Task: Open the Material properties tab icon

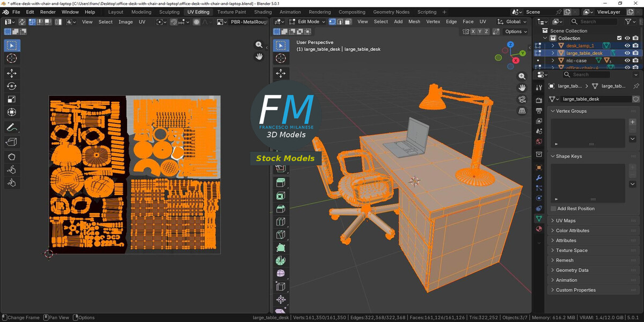Action: point(539,229)
